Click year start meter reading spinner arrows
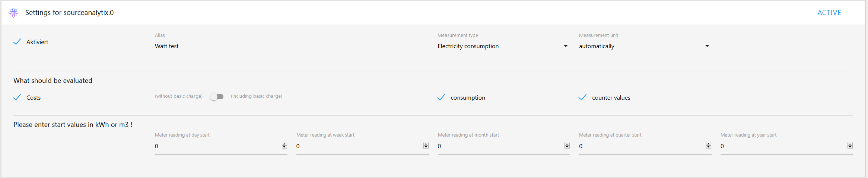 [x=850, y=146]
